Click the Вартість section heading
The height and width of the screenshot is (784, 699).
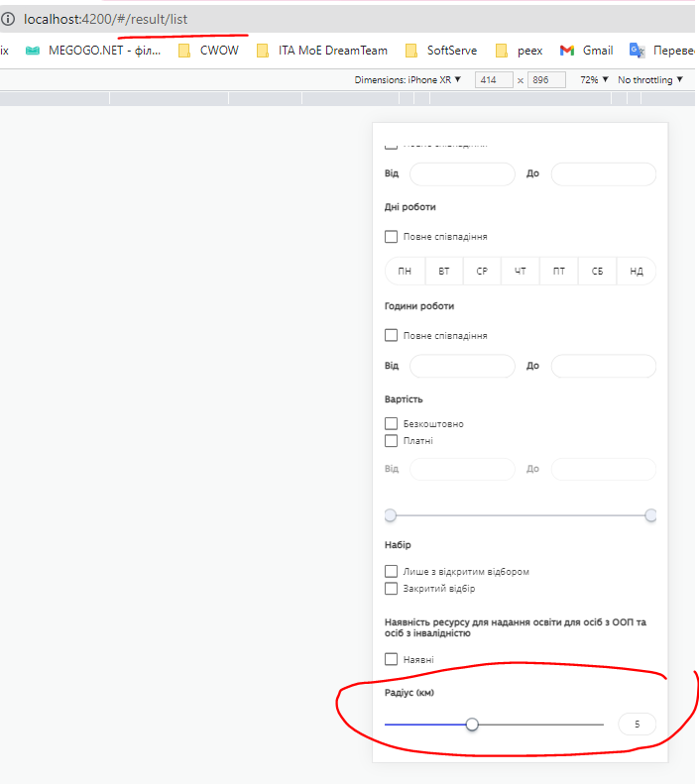[404, 399]
